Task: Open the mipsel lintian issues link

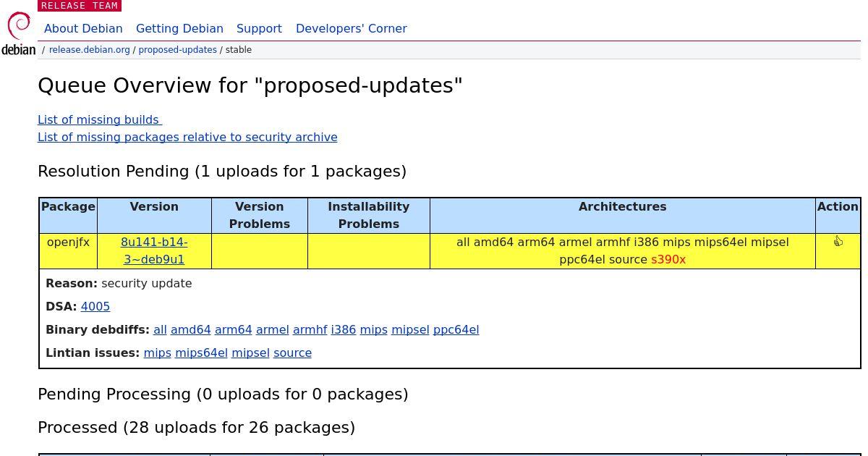Action: [x=250, y=352]
